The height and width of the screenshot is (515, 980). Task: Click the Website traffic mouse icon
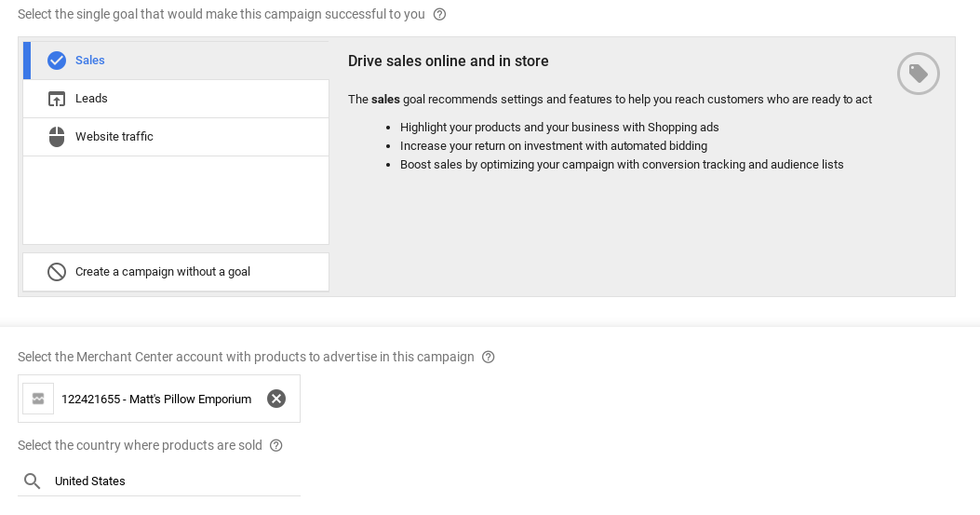click(x=57, y=137)
